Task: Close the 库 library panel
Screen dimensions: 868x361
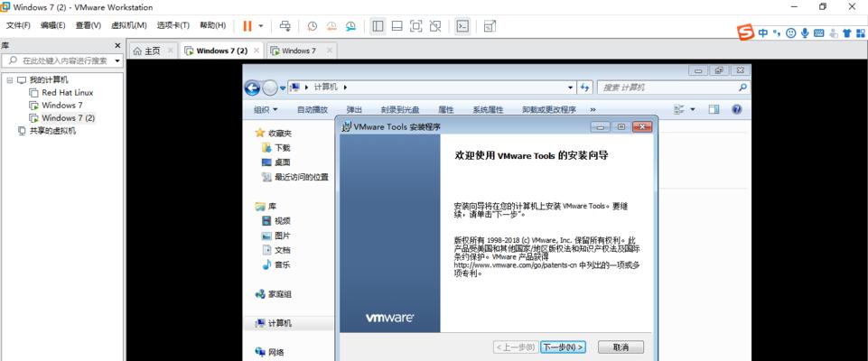Action: [117, 45]
